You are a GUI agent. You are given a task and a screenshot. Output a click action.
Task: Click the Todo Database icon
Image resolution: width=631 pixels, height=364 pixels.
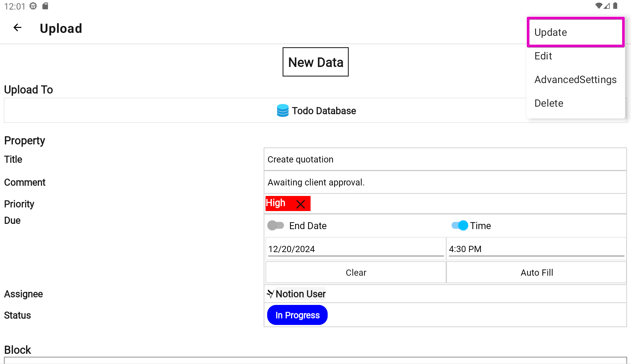(282, 111)
